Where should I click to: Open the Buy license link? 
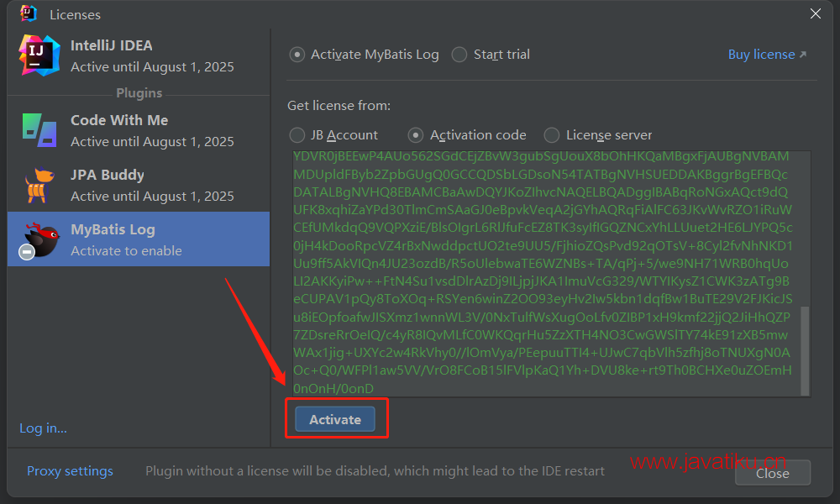point(766,55)
